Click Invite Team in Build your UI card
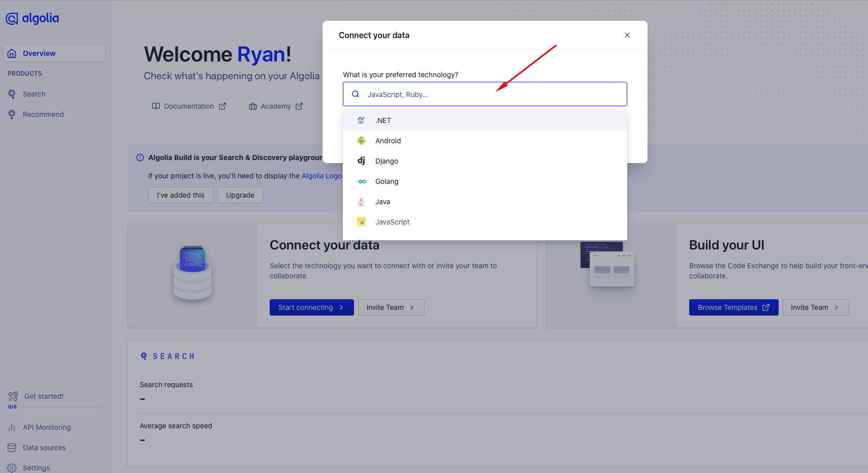The width and height of the screenshot is (868, 473). tap(816, 307)
